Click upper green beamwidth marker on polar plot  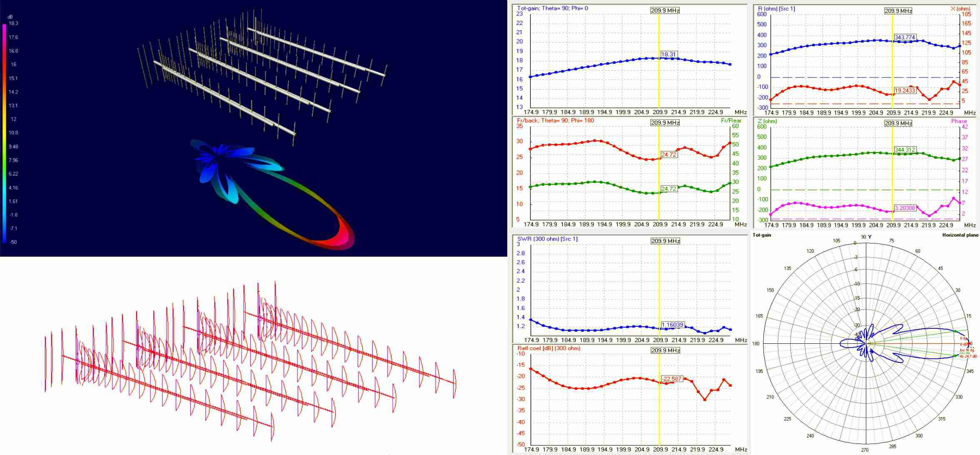click(x=955, y=332)
